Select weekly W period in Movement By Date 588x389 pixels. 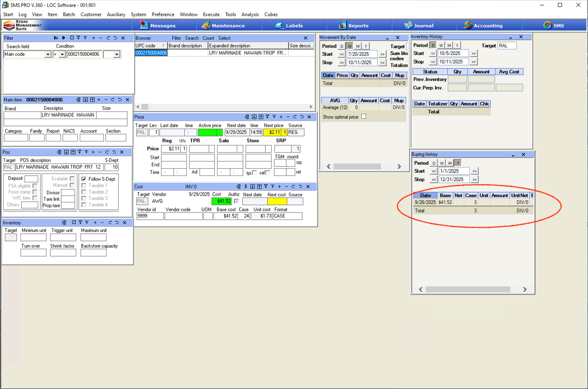coord(350,46)
